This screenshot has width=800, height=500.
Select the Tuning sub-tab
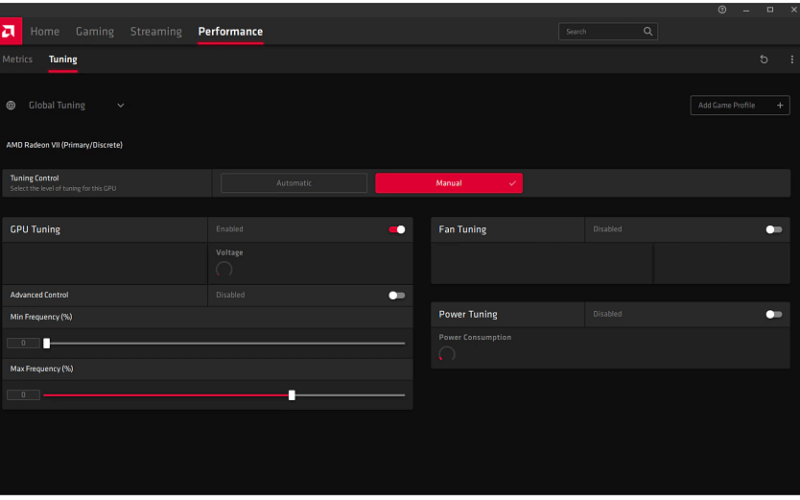[63, 60]
